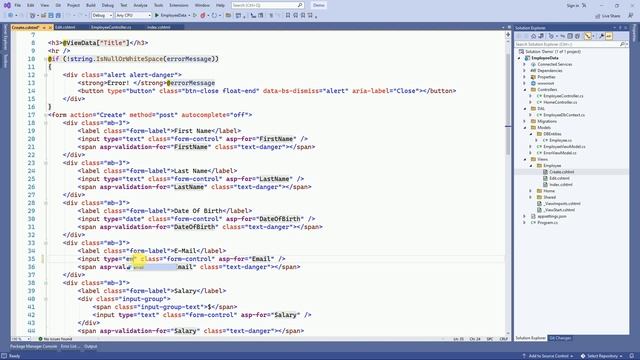The height and width of the screenshot is (360, 640).
Task: Open the Debug configuration dropdown
Action: coord(102,15)
